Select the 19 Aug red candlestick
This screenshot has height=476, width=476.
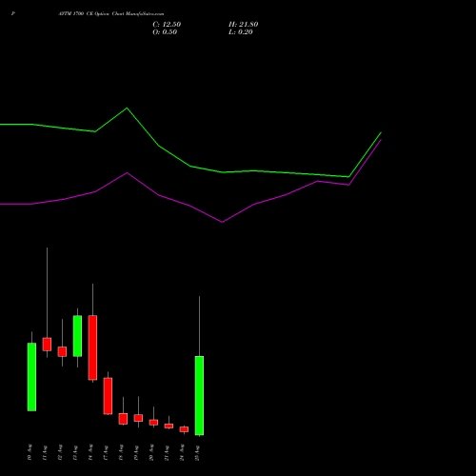(x=138, y=418)
